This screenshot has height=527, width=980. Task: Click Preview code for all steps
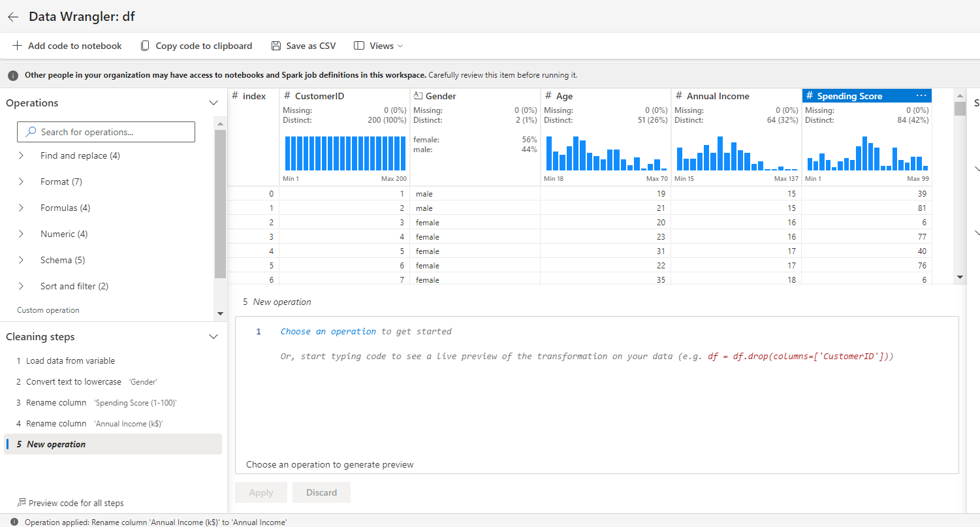(x=71, y=503)
